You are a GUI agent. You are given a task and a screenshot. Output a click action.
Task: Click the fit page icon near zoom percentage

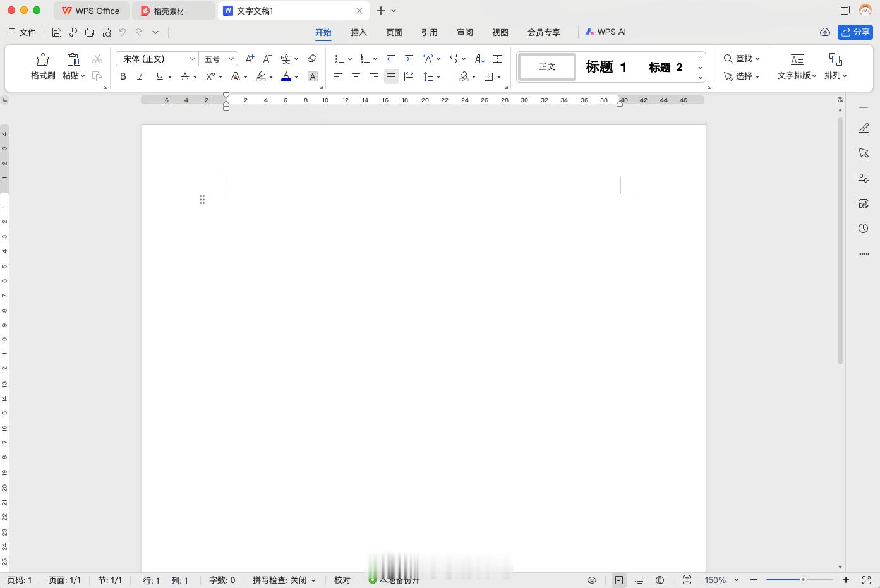click(x=687, y=580)
